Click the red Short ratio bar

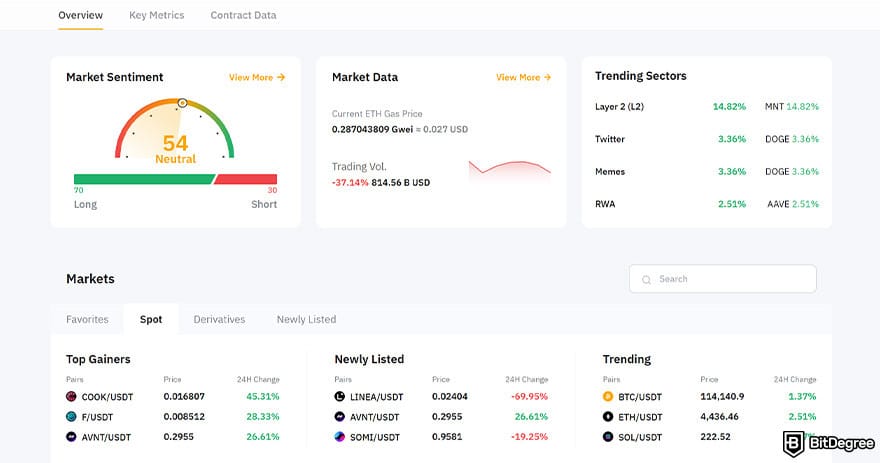[246, 180]
